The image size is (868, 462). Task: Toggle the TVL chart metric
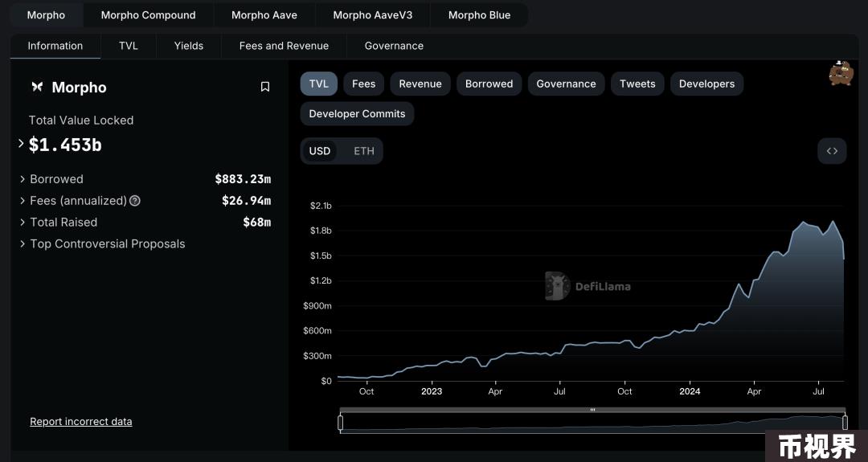[319, 84]
